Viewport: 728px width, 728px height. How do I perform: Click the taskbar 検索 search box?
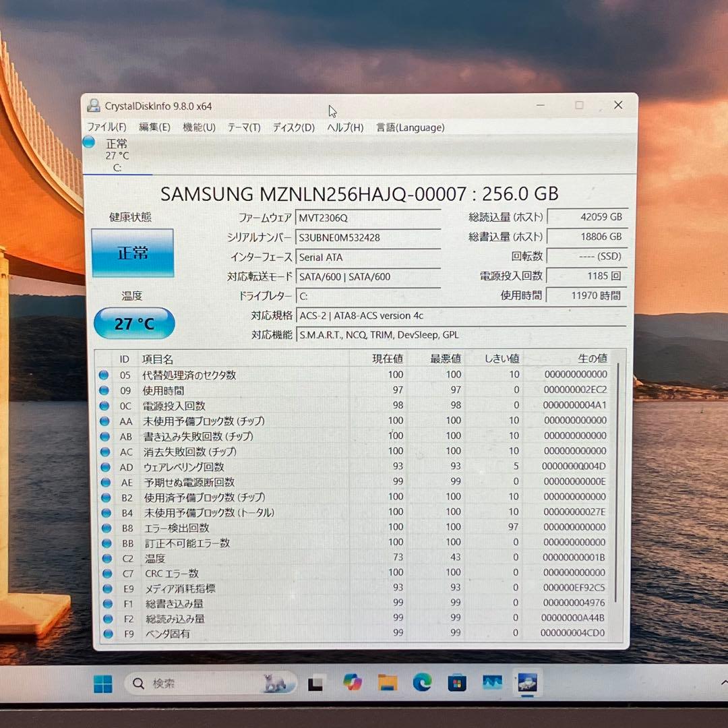point(210,684)
